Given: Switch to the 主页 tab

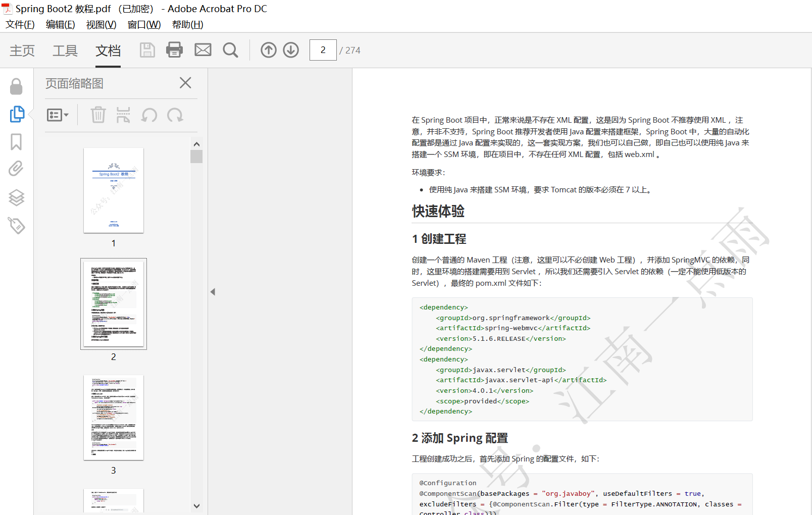Looking at the screenshot, I should (22, 50).
